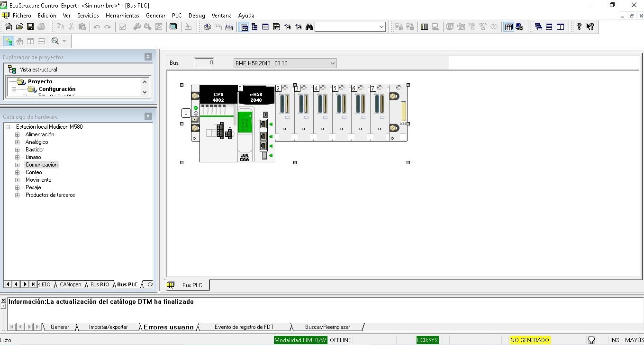Viewport: 644px width, 345px height.
Task: Select empty rack slot 4
Action: (323, 113)
